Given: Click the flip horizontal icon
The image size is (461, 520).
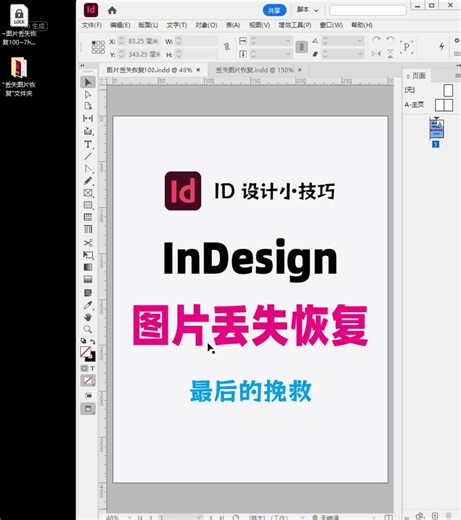Looking at the screenshot, I should (376, 53).
